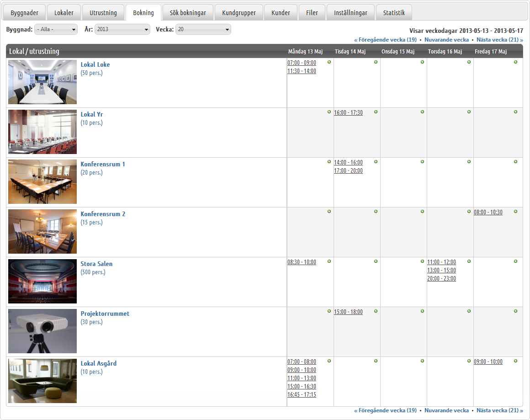Viewport: 530px width, 420px height.
Task: Jump to Nuvarande vecka above the table
Action: click(446, 40)
